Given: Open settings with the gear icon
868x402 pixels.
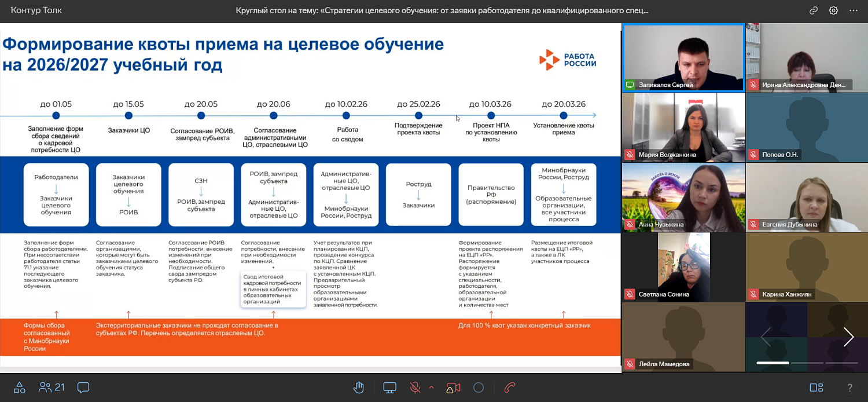Looking at the screenshot, I should (x=833, y=10).
